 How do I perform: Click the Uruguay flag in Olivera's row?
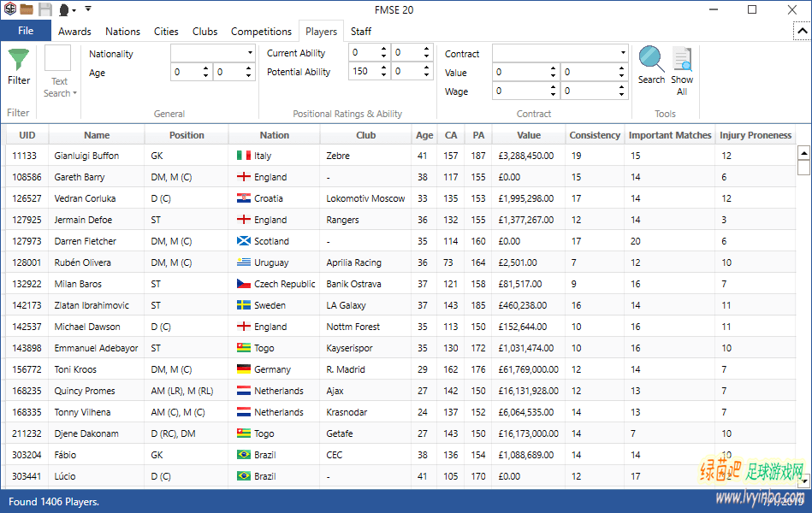click(243, 262)
